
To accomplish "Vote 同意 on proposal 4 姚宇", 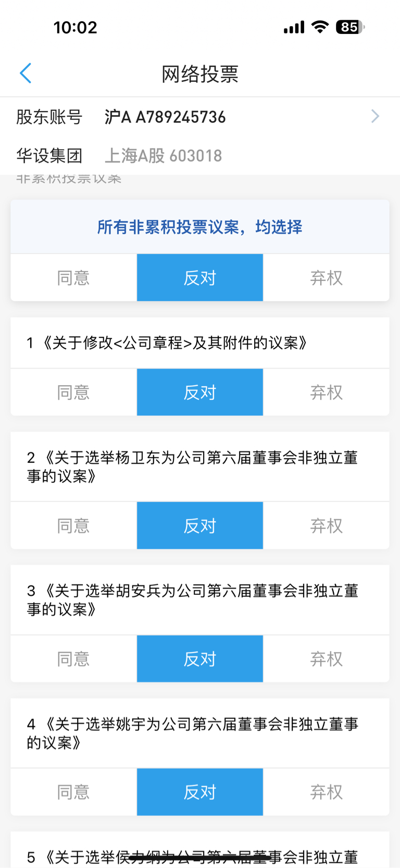I will coord(73,792).
